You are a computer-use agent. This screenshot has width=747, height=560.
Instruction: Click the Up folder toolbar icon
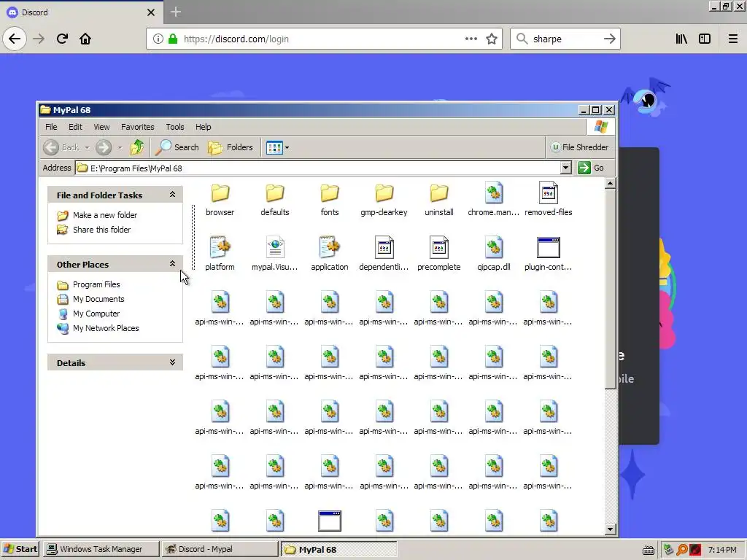[x=137, y=147]
